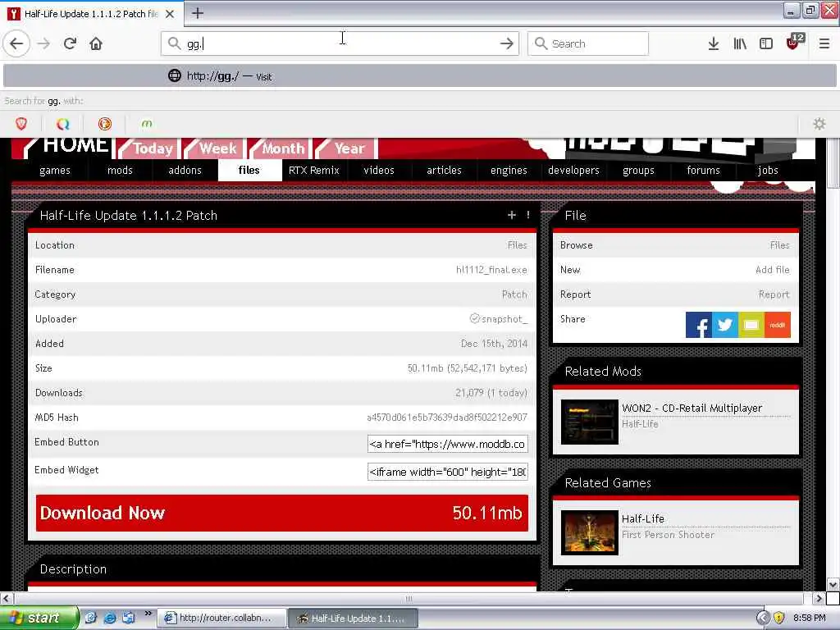
Task: Share via email icon
Action: point(751,325)
